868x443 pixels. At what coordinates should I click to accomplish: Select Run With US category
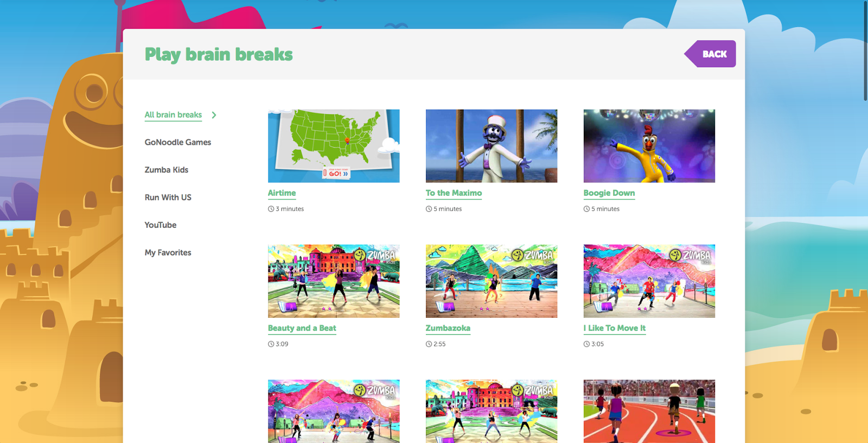click(x=168, y=197)
